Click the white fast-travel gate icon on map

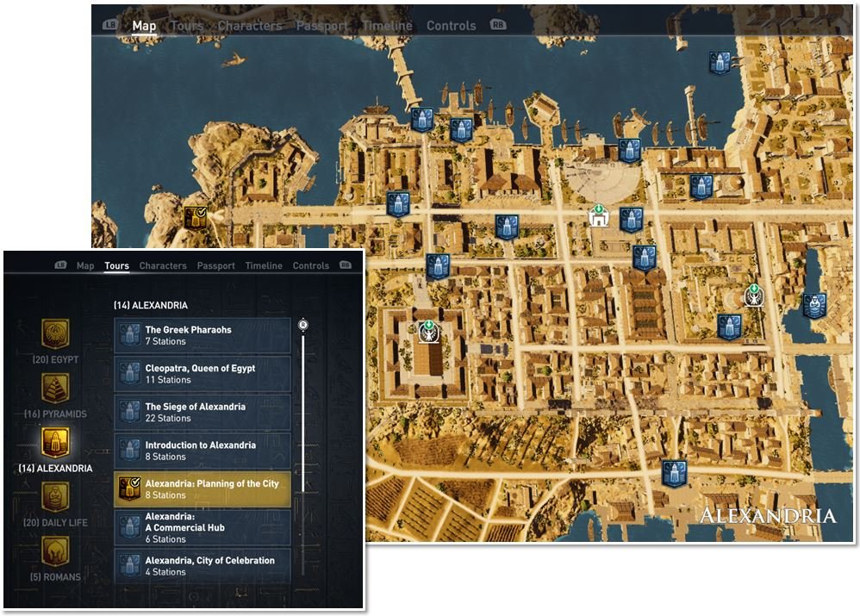598,215
